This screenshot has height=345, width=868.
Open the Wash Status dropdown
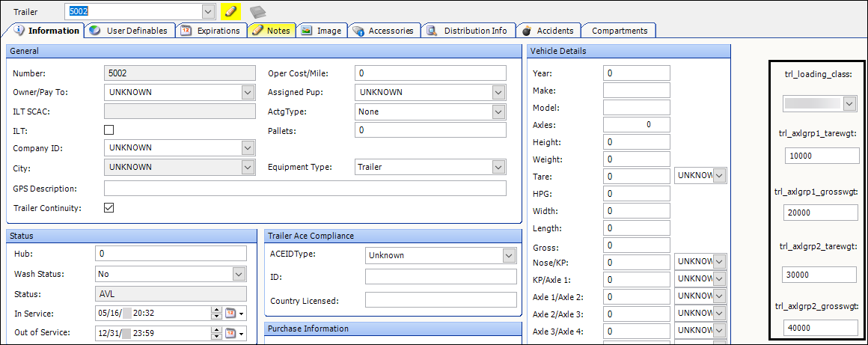coord(239,274)
